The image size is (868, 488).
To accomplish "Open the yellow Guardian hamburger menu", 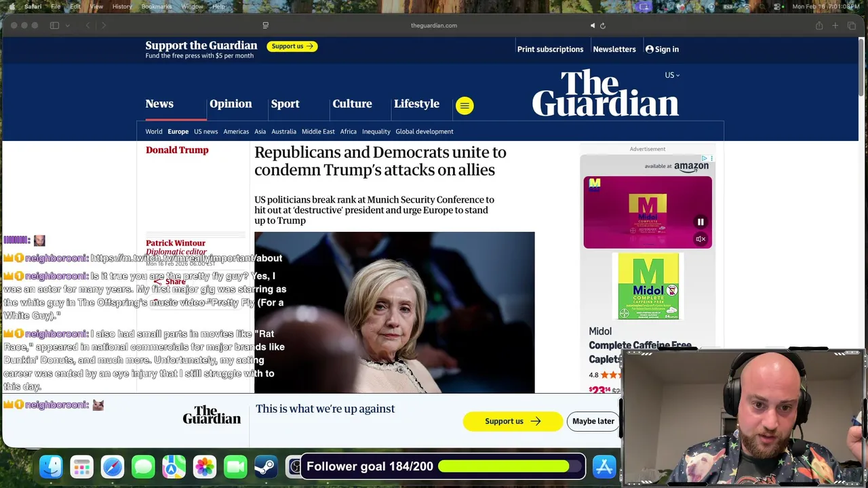I will pos(465,105).
